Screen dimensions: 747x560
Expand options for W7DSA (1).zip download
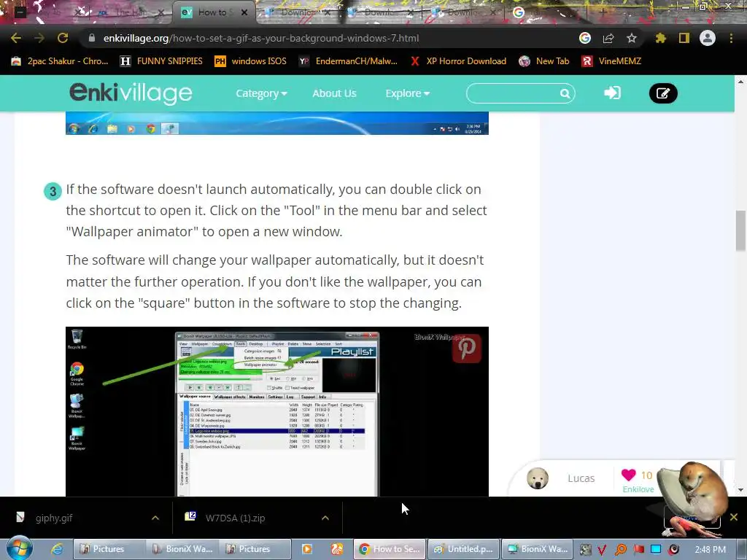(325, 518)
